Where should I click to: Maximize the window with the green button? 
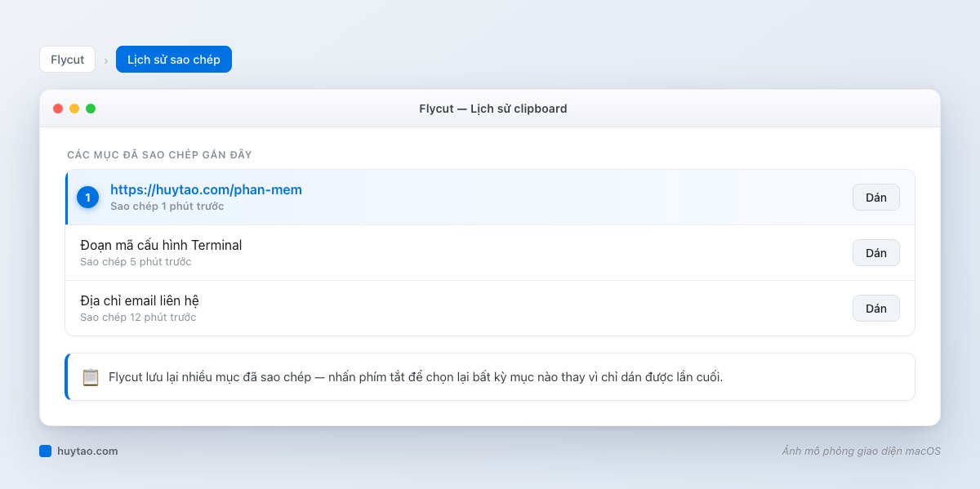(x=91, y=109)
